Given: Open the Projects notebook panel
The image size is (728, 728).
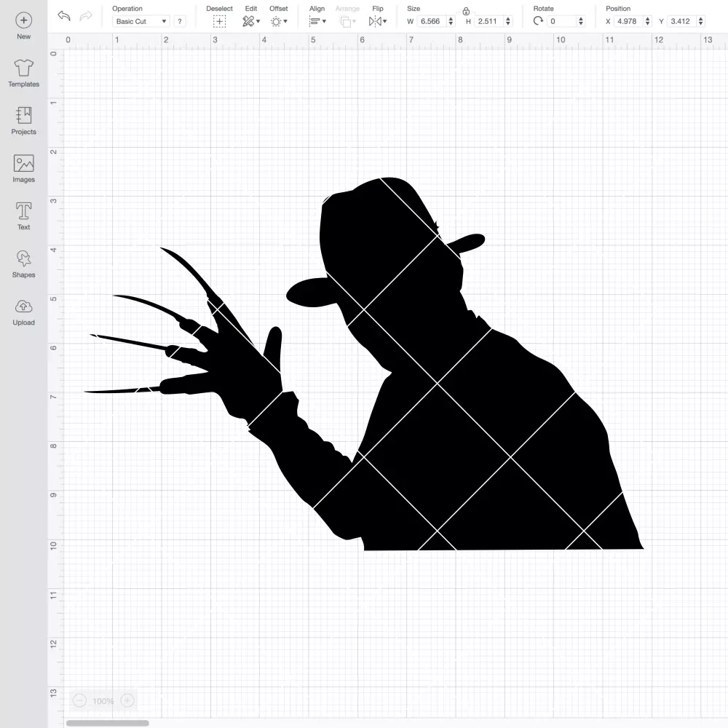Looking at the screenshot, I should coord(24,116).
